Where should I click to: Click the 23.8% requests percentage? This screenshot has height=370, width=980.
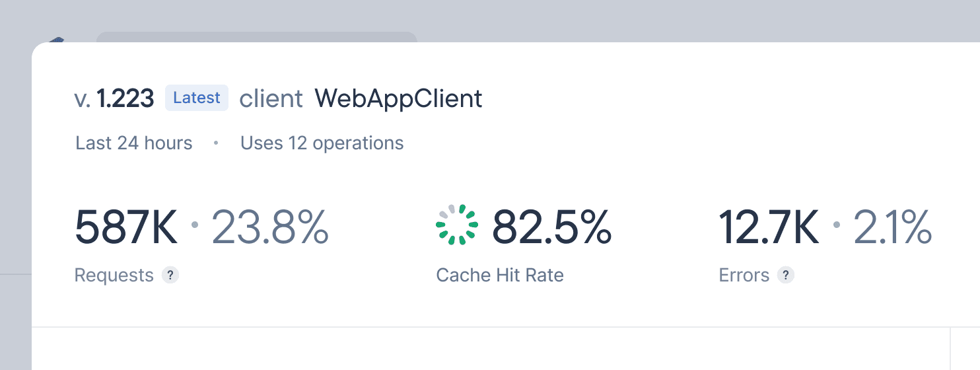[x=269, y=227]
